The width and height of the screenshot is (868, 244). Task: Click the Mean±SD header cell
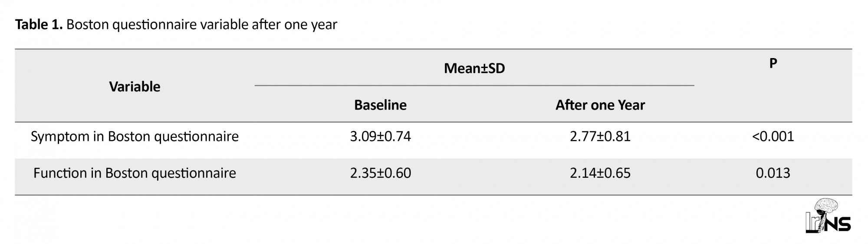[474, 68]
